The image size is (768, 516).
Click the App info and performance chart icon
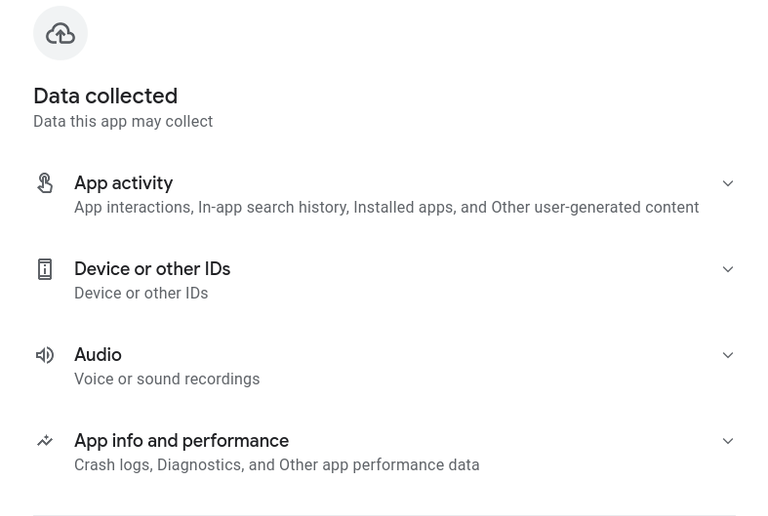tap(45, 441)
